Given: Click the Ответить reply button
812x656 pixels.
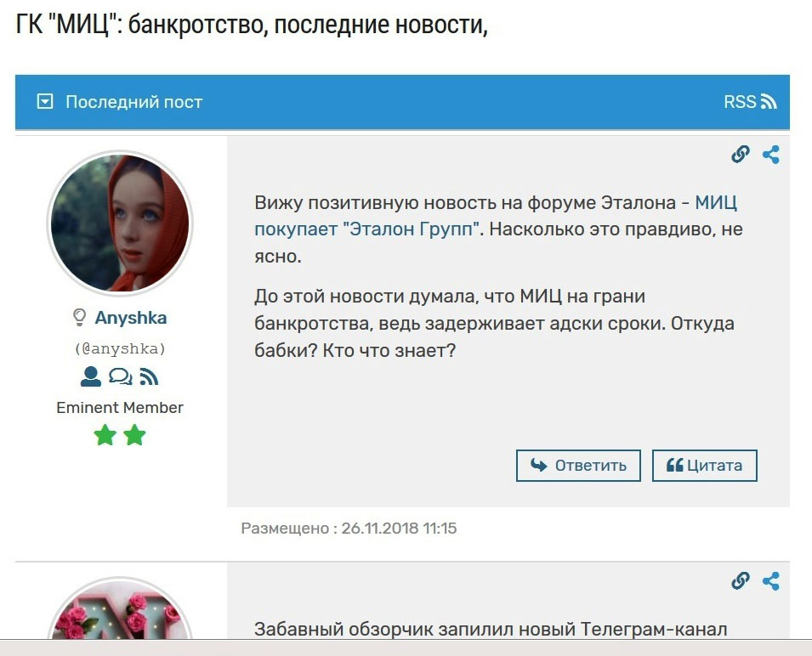Looking at the screenshot, I should (x=578, y=466).
